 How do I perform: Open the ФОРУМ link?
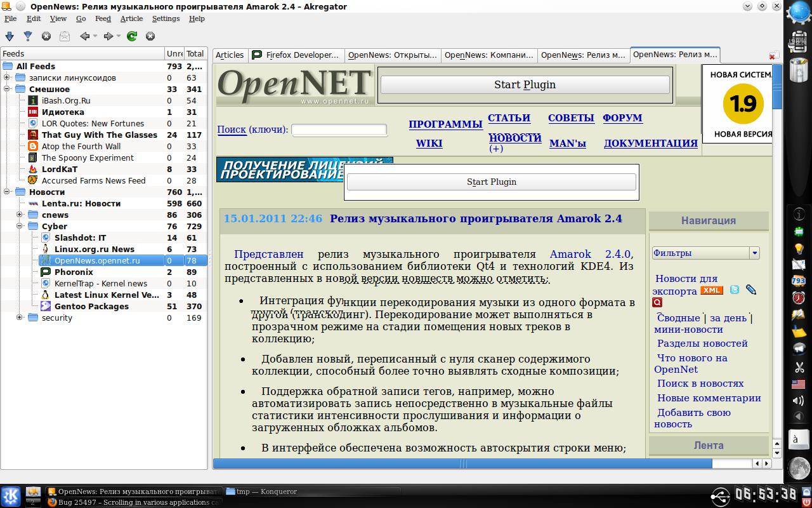point(622,118)
